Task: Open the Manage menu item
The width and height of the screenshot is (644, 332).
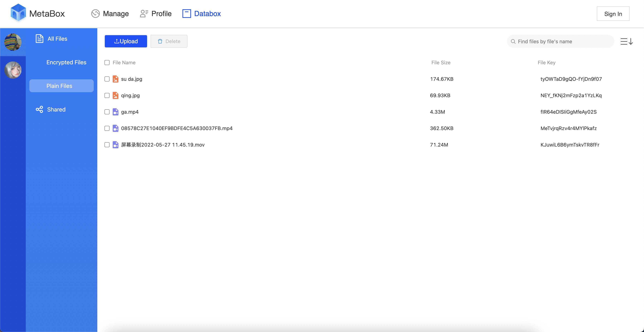Action: 110,13
